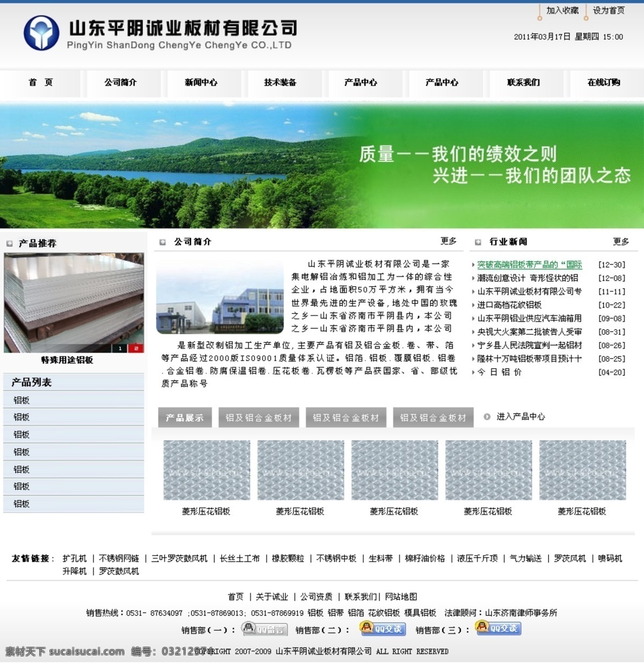644x664 pixels.
Task: Open friend link 喷码机
Action: point(610,558)
